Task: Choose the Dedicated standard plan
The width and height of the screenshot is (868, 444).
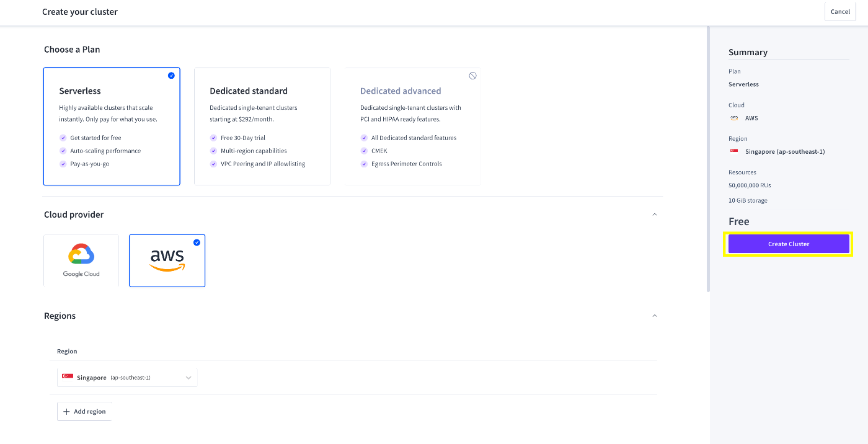Action: point(262,127)
